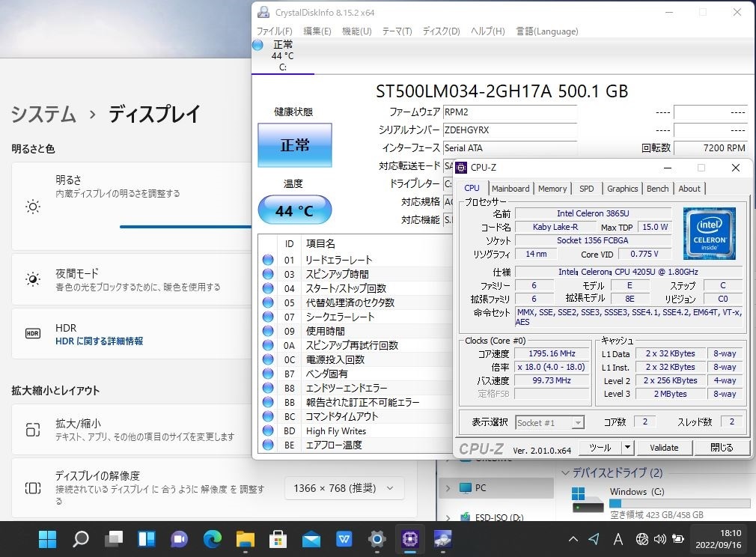Viewport: 756px width, 557px height.
Task: Click the ツール button in CPU-Z
Action: [600, 448]
